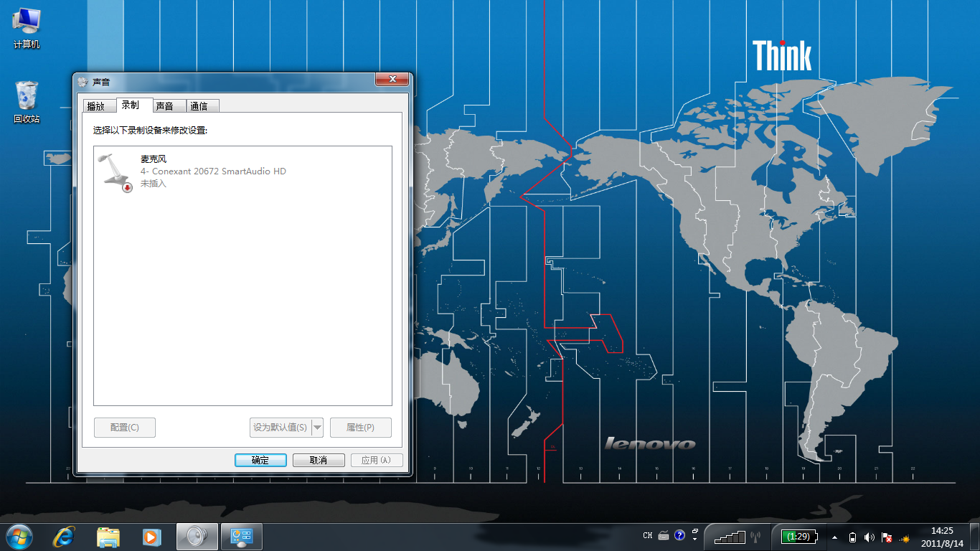Click the 设为默认值(S) button
980x551 pixels.
280,428
